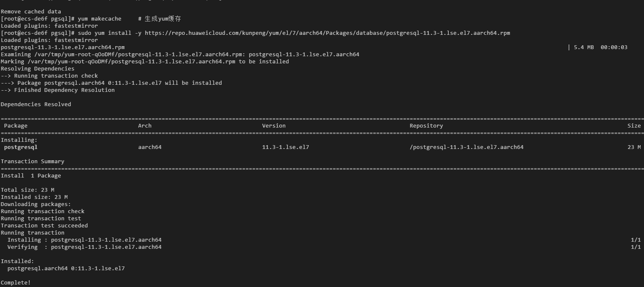
Task: Click the '00:00:03' download time
Action: point(614,47)
